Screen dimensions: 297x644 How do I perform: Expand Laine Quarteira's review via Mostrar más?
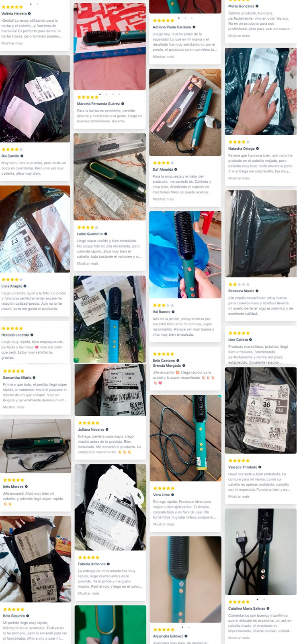[x=88, y=264]
